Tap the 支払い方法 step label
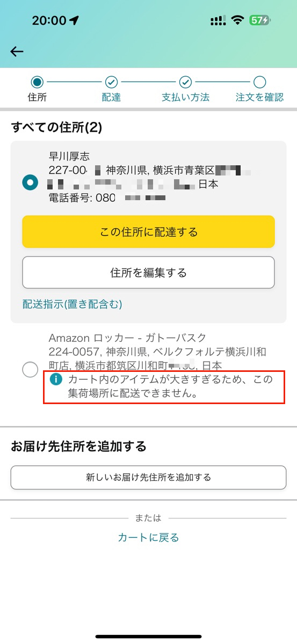 click(x=185, y=98)
